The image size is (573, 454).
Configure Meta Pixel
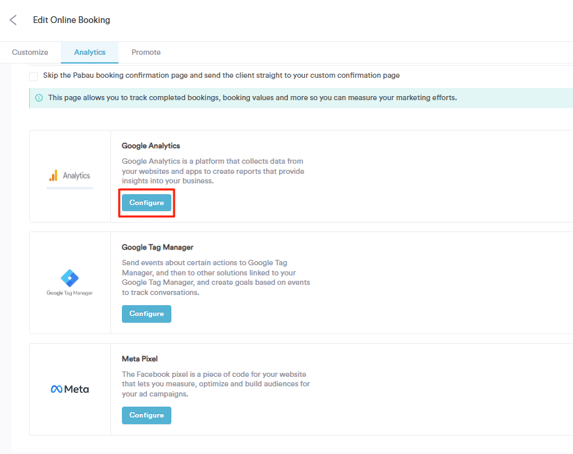point(147,416)
